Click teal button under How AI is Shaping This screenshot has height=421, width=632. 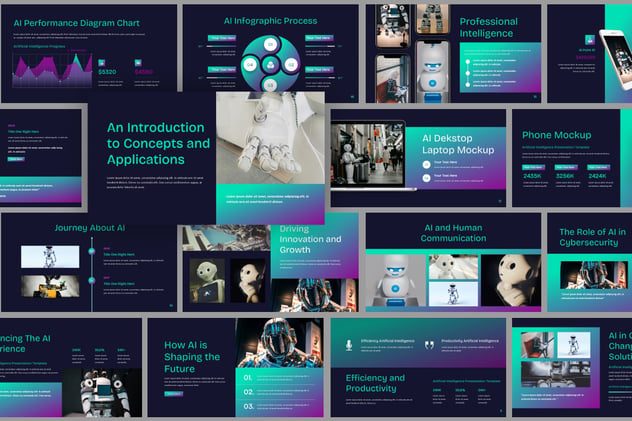[x=174, y=394]
